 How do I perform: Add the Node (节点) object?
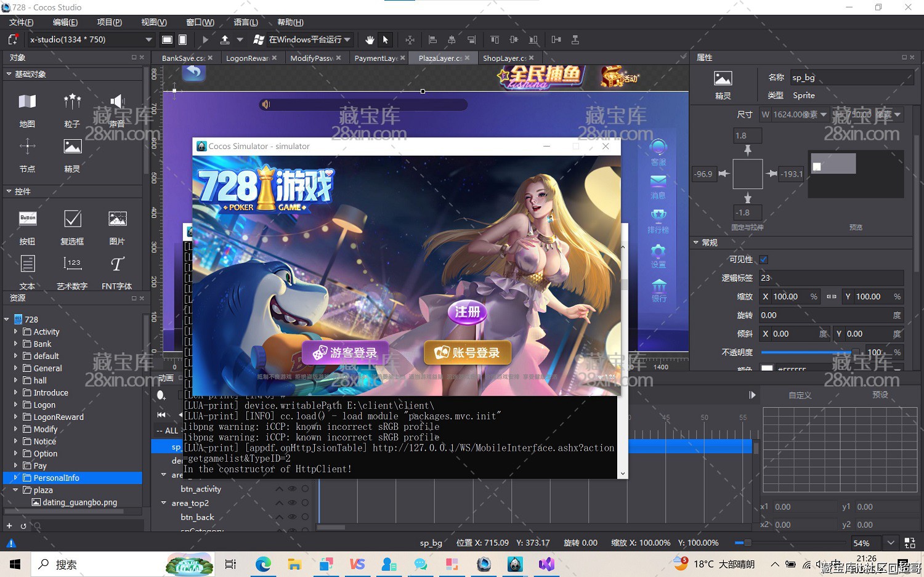pyautogui.click(x=27, y=155)
